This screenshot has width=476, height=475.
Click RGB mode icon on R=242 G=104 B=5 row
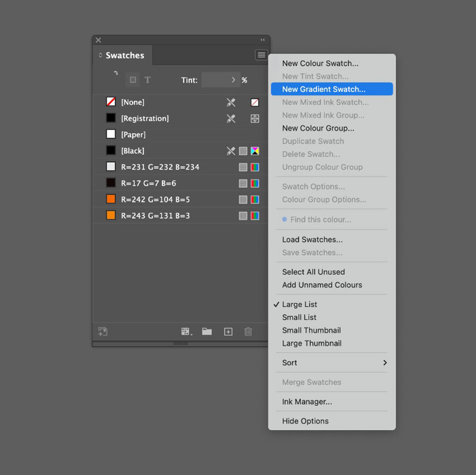point(255,200)
